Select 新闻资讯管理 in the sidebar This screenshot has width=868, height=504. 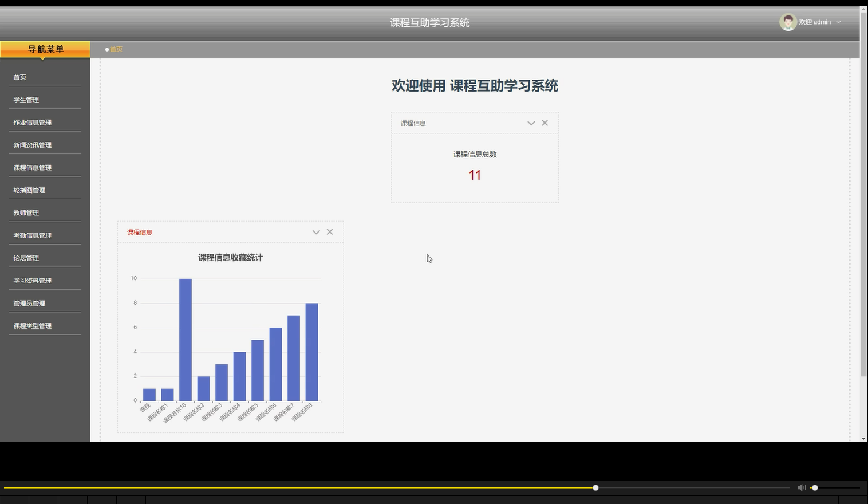32,144
